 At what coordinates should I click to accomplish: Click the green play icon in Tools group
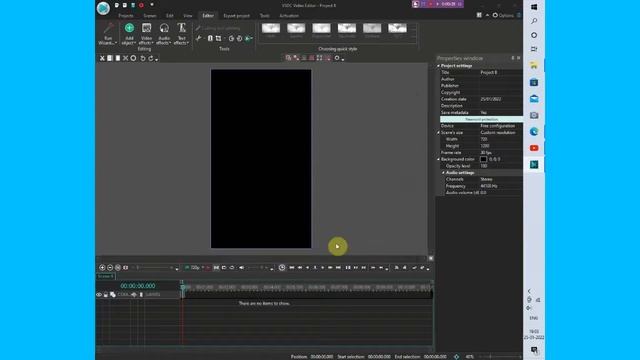248,38
